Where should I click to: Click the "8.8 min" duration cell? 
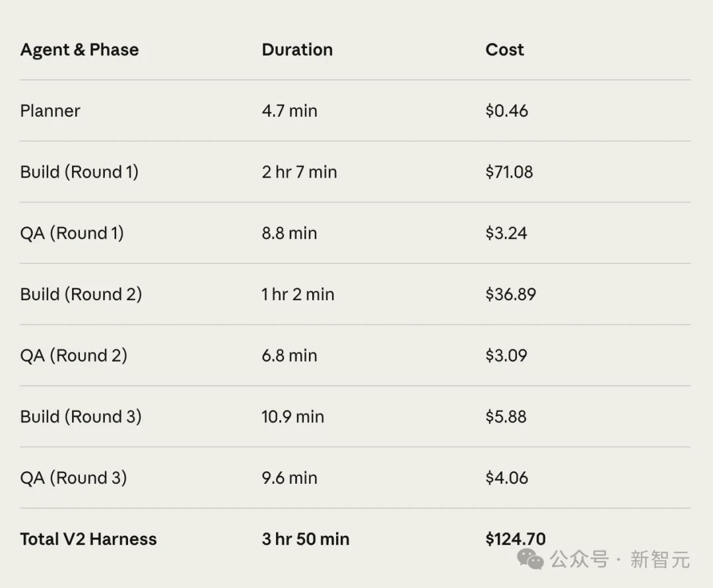(x=289, y=234)
